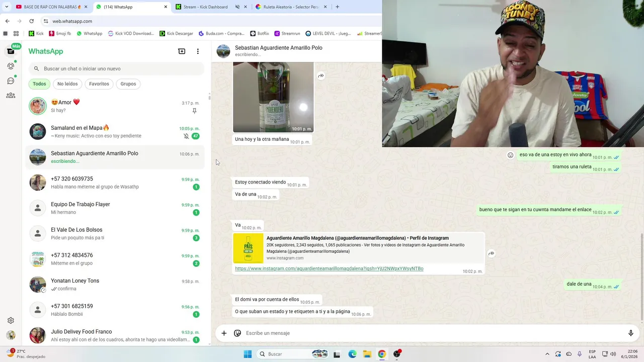644x362 pixels.
Task: Close the (114) WhatsApp tab
Action: [166, 7]
